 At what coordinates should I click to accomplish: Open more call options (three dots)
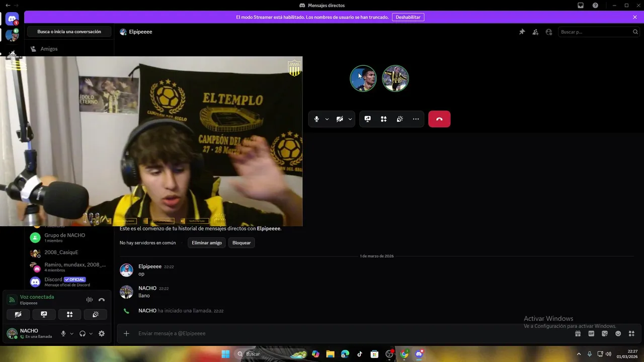416,119
